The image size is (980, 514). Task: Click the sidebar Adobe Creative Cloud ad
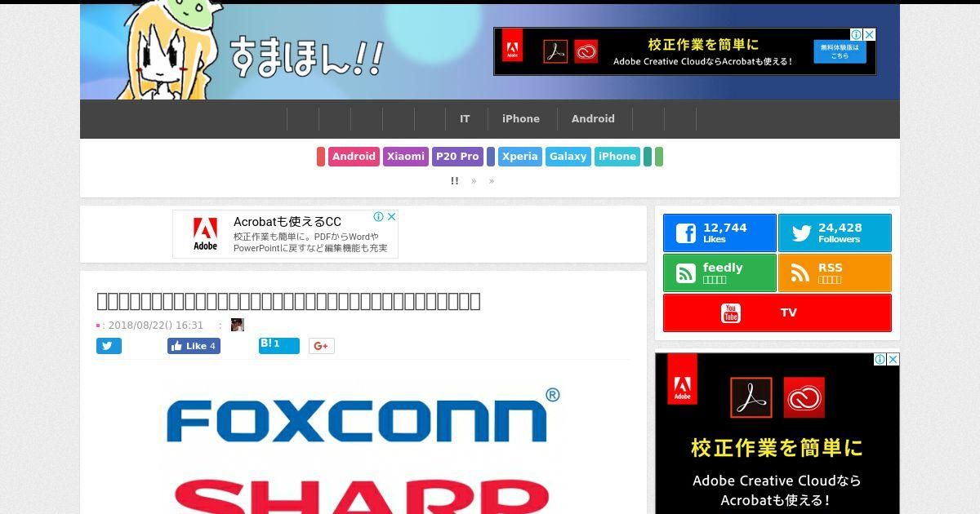(777, 433)
